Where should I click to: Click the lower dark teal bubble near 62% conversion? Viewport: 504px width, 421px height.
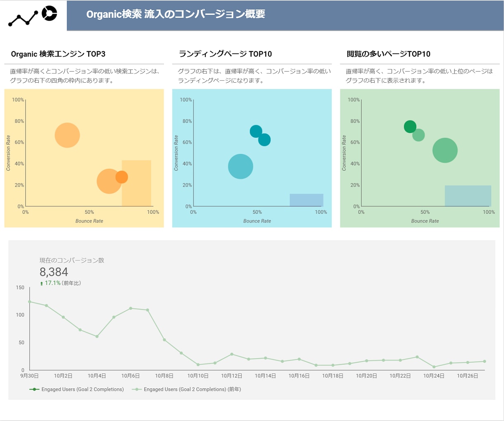tap(264, 140)
